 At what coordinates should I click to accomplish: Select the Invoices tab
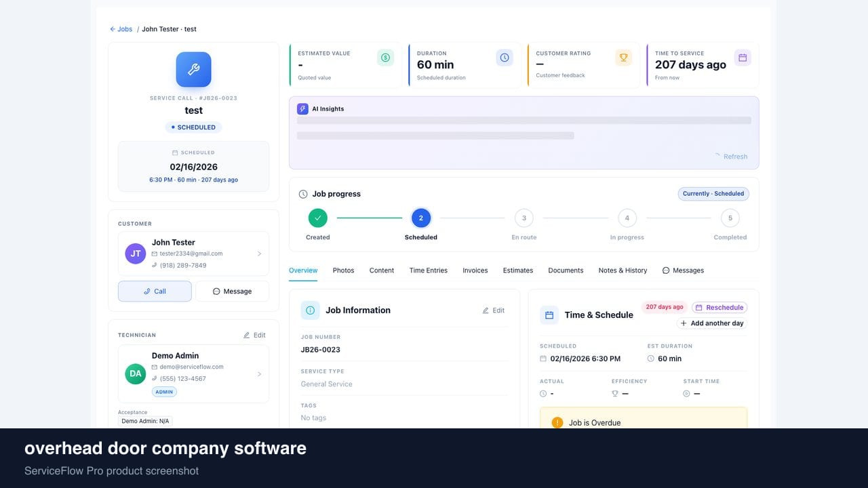click(x=475, y=270)
